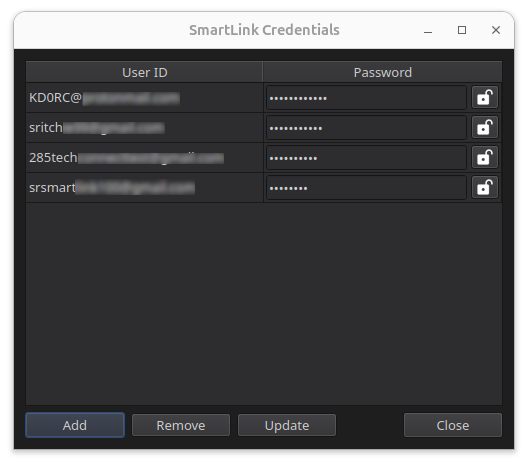Click password field of KD0RC row
Viewport: 528px width, 466px height.
point(366,98)
